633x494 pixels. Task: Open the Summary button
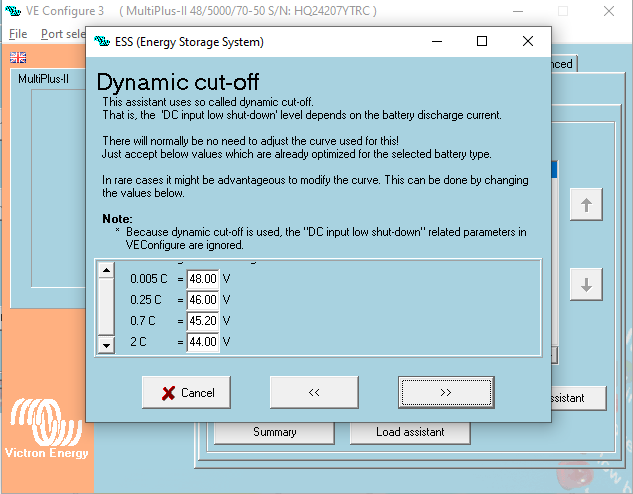point(274,432)
